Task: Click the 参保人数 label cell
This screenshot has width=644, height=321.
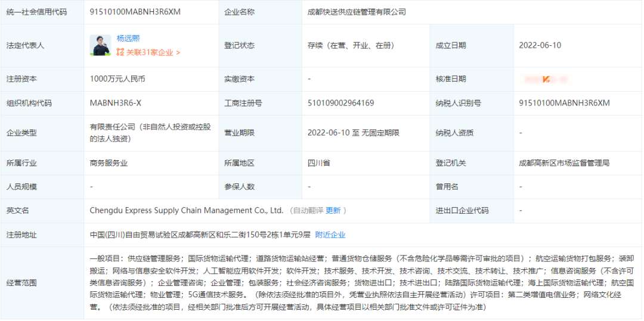Action: 261,187
